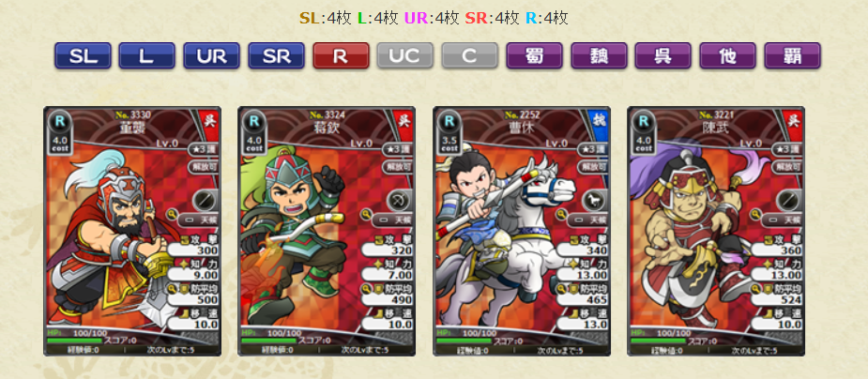The image size is (868, 379).
Task: Toggle the SL rarity filter
Action: 83,56
